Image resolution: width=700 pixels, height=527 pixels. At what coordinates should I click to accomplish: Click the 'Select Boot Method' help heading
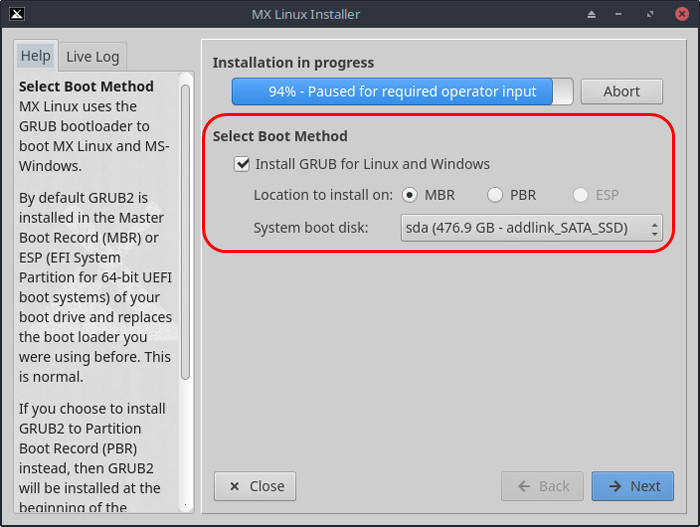[x=86, y=86]
